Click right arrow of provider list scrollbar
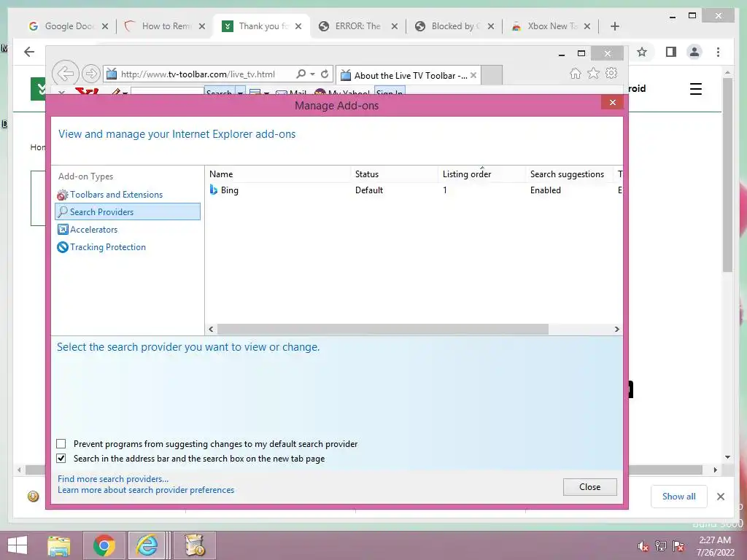The image size is (747, 560). coord(617,329)
